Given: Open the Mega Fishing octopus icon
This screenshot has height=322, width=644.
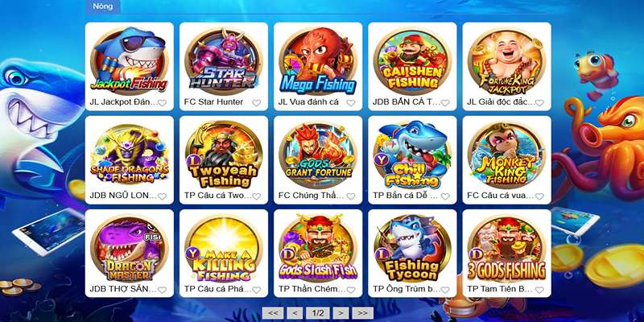Looking at the screenshot, I should 318,60.
